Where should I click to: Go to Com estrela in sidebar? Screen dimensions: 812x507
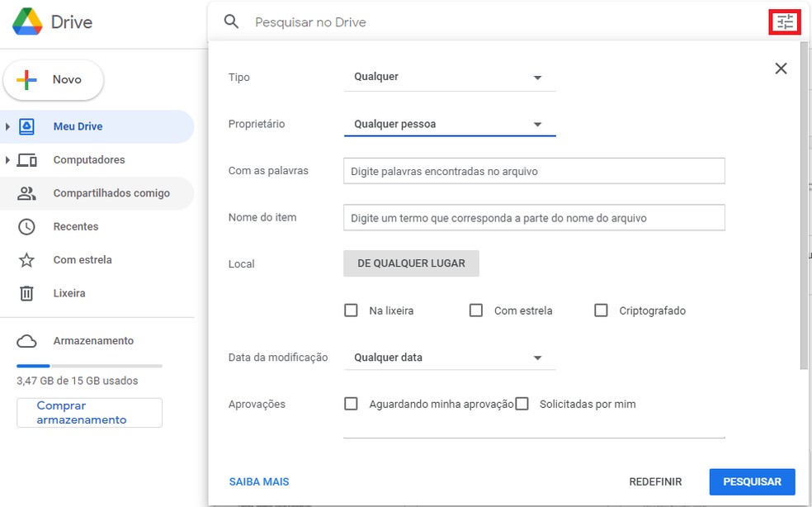click(97, 260)
